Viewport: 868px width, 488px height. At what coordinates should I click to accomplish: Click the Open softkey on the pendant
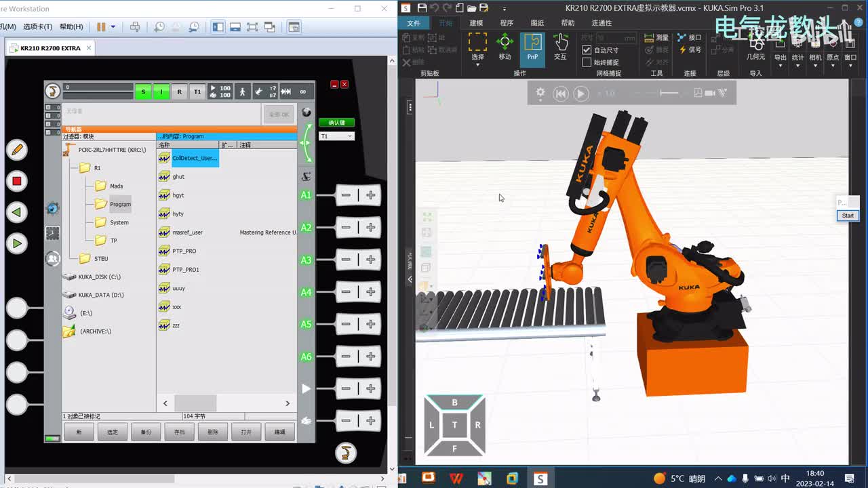tap(246, 432)
